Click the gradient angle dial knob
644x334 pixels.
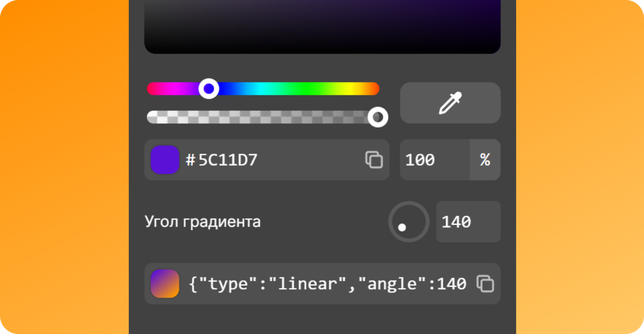[x=409, y=222]
